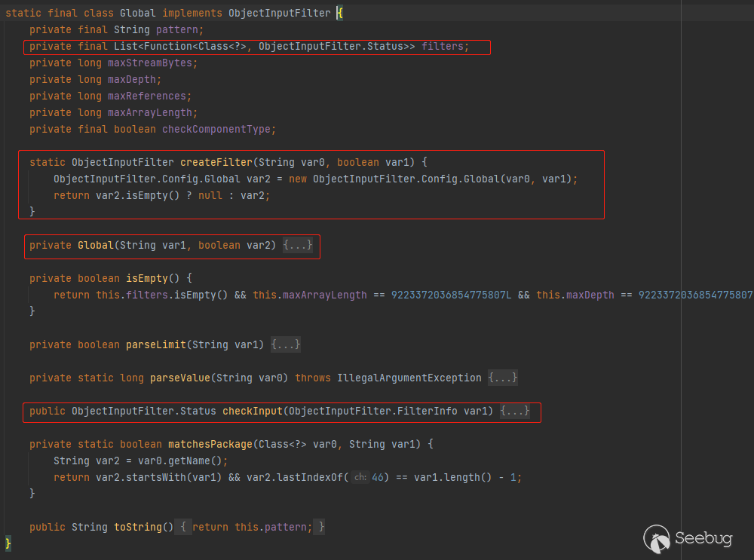Click the null keyword in createFilter return

tap(210, 195)
